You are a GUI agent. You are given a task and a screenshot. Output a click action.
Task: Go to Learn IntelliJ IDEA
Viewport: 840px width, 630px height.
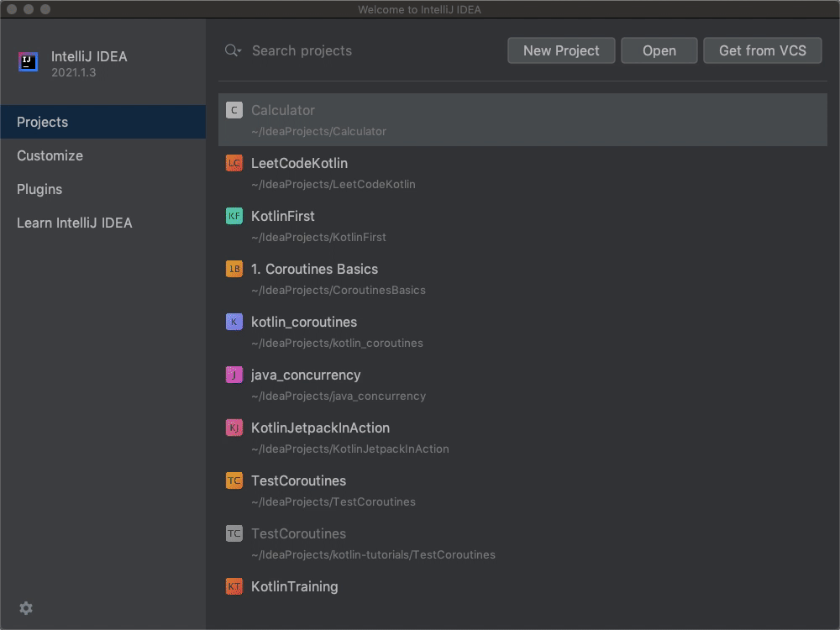pyautogui.click(x=102, y=223)
